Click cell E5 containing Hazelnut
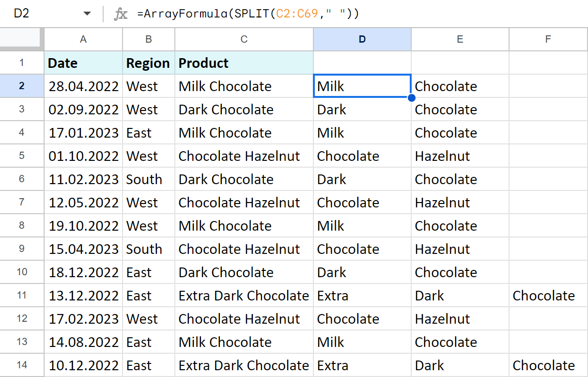Image resolution: width=588 pixels, height=377 pixels. (460, 156)
